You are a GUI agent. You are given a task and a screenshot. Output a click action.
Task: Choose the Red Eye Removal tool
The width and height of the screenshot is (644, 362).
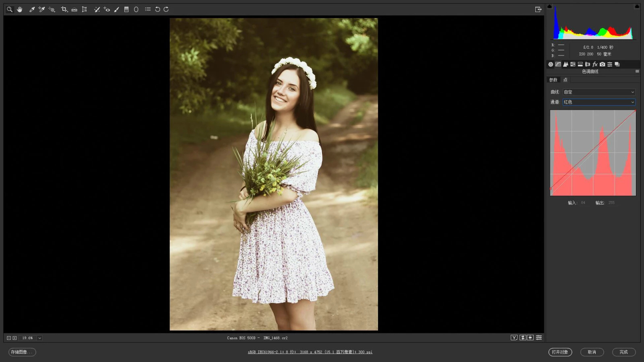point(107,9)
